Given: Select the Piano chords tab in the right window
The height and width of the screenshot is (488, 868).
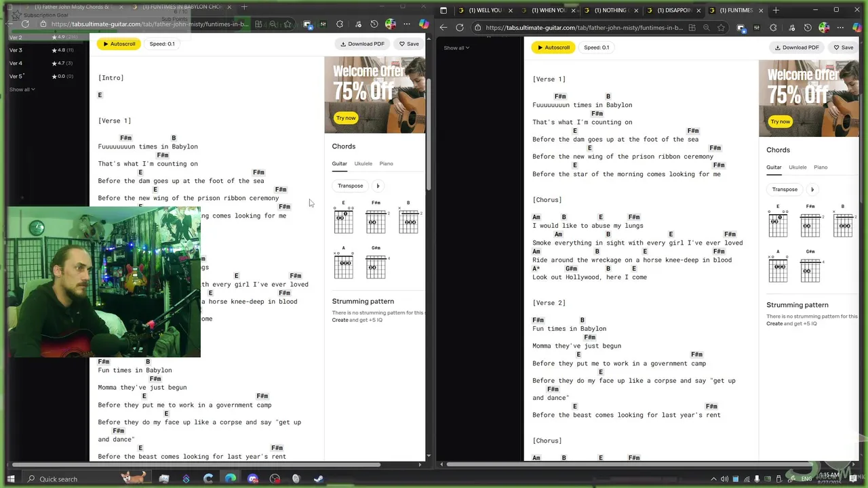Looking at the screenshot, I should [821, 167].
